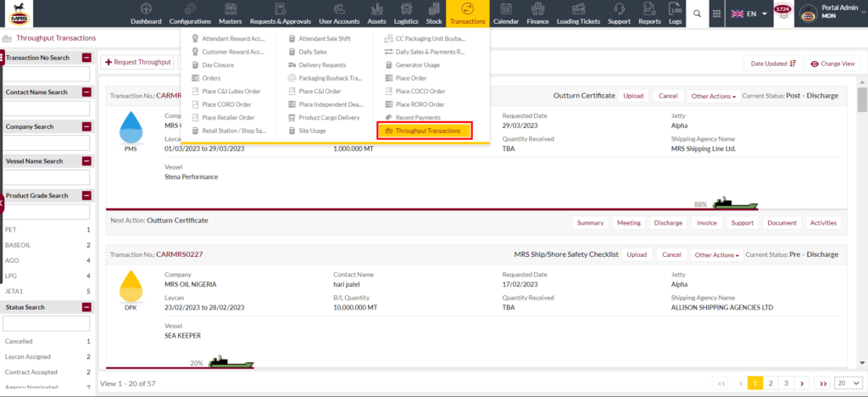Open Other Actions dropdown for Post - Discharge transaction

(x=713, y=96)
